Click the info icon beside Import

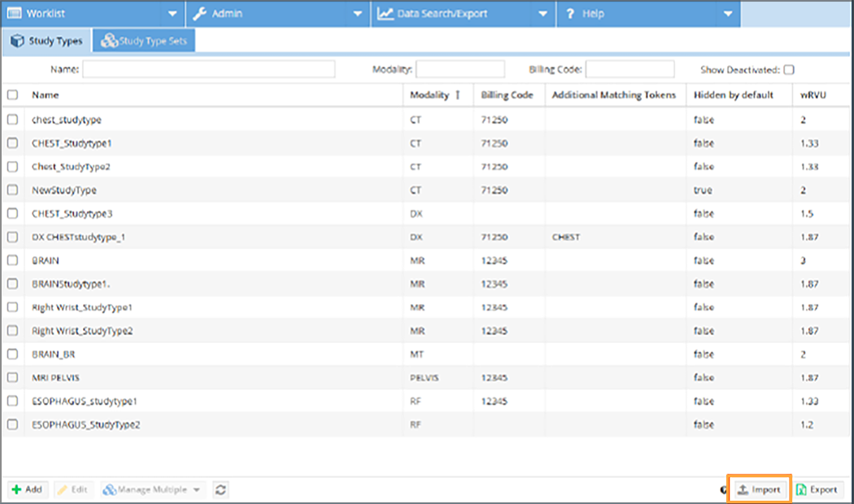tap(724, 490)
